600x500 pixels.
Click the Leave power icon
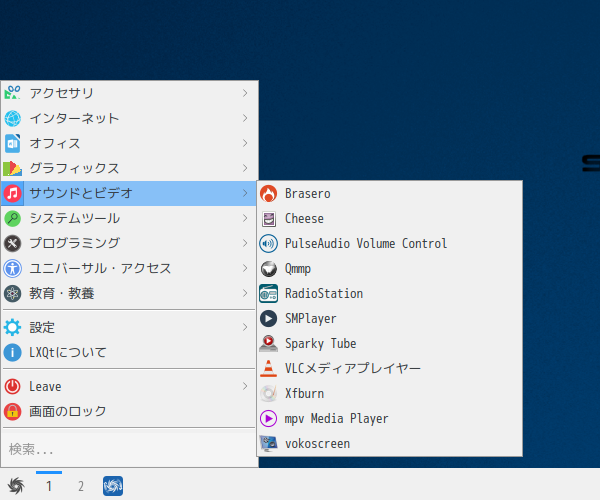click(x=13, y=386)
